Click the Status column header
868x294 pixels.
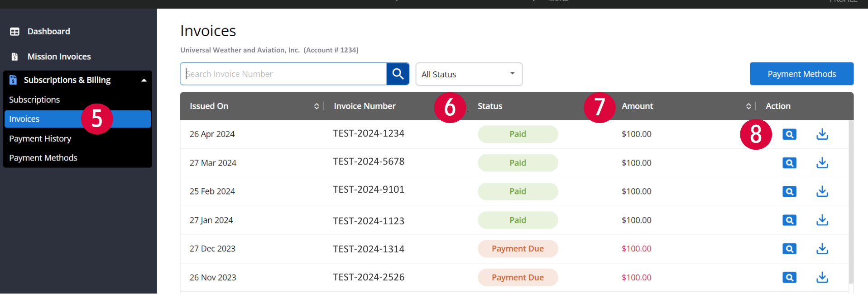coord(490,106)
